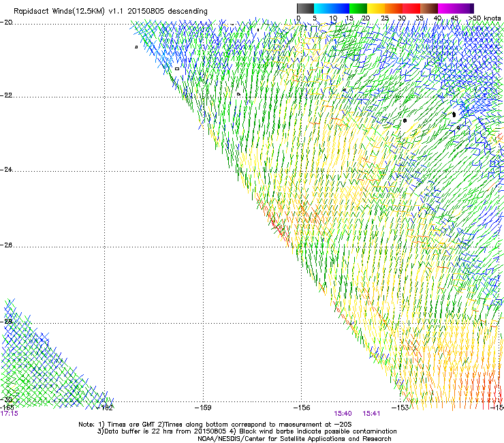Click the 'NOAA/NESDIS/Center for Satellite Applications and Research' credit
This screenshot has width=504, height=443.
click(x=294, y=439)
